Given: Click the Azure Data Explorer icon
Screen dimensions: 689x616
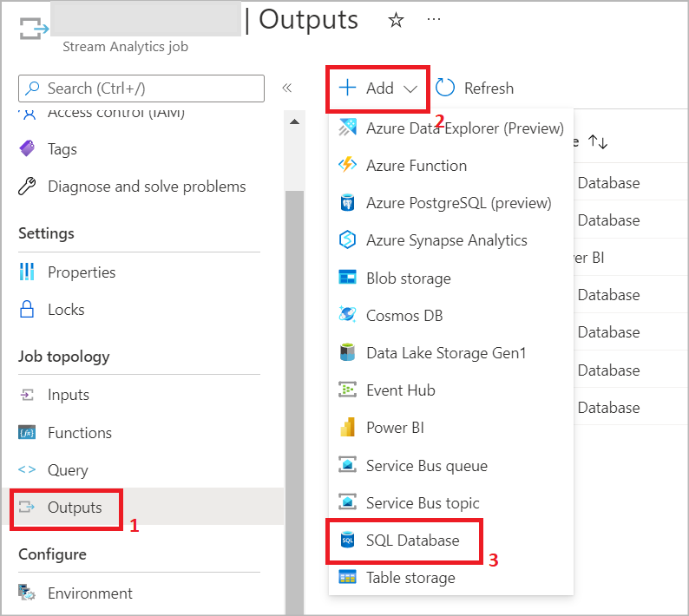Looking at the screenshot, I should 348,128.
